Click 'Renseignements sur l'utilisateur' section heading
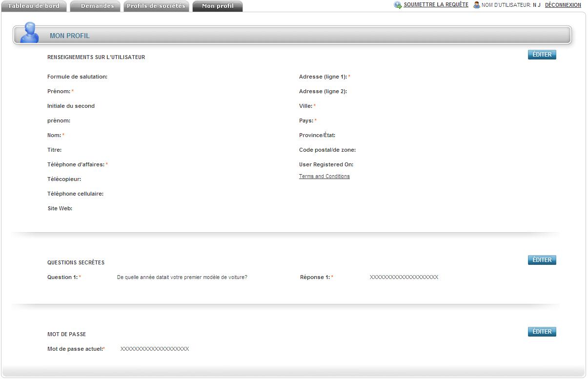Image resolution: width=588 pixels, height=380 pixels. tap(96, 57)
